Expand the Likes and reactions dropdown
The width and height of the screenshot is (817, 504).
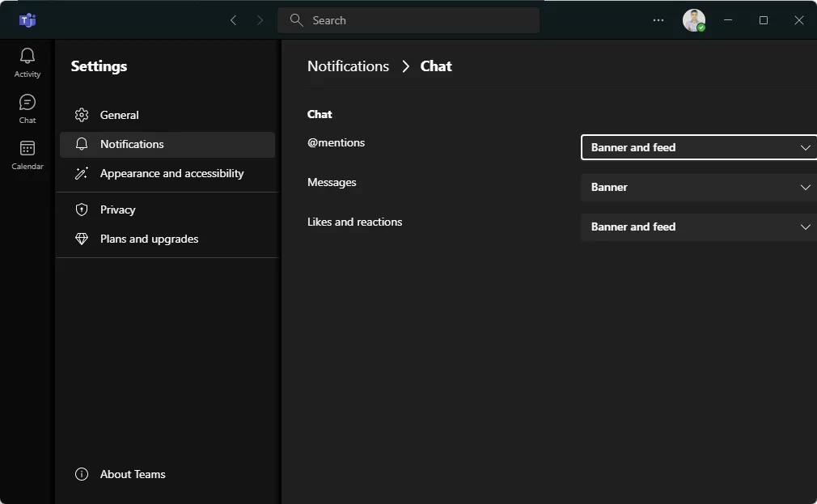pyautogui.click(x=699, y=227)
